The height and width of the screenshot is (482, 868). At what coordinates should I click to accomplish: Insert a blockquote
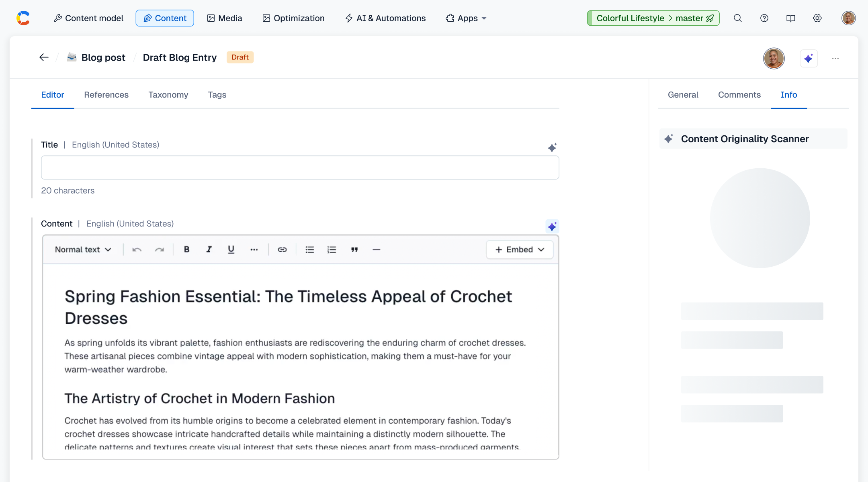pos(354,249)
